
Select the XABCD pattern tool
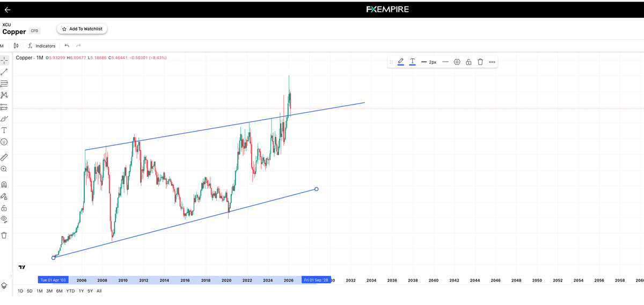[4, 95]
